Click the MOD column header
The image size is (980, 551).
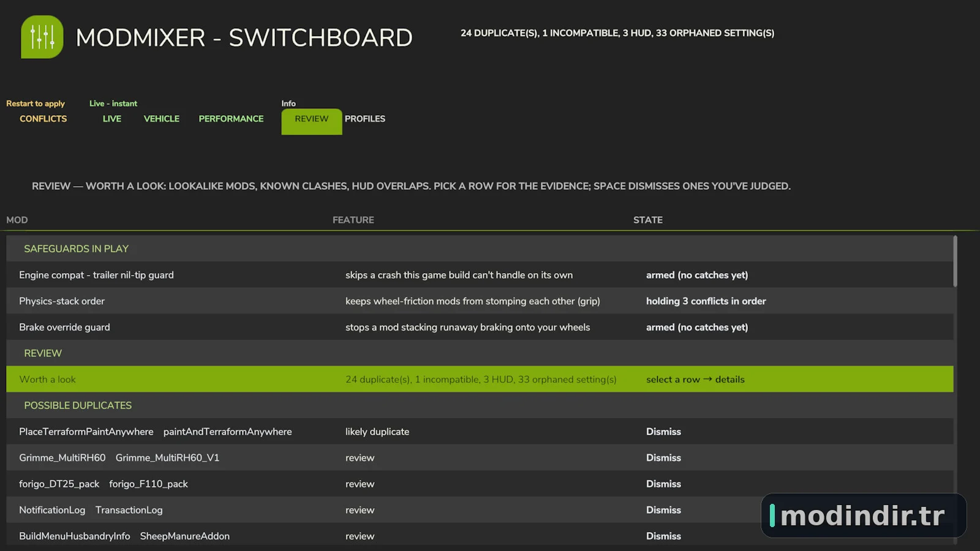17,220
